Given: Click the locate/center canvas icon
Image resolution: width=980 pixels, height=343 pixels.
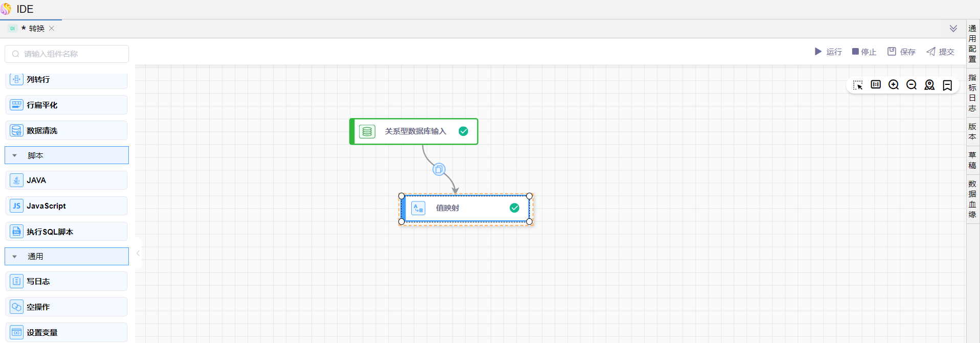Looking at the screenshot, I should click(929, 85).
